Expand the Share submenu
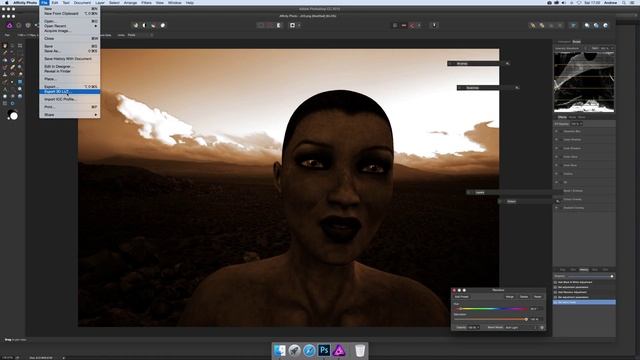Viewport: 640px width, 360px height. pos(70,115)
